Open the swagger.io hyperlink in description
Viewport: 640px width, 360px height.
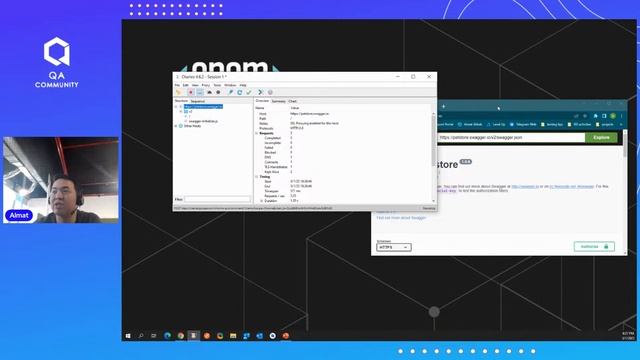pos(525,186)
